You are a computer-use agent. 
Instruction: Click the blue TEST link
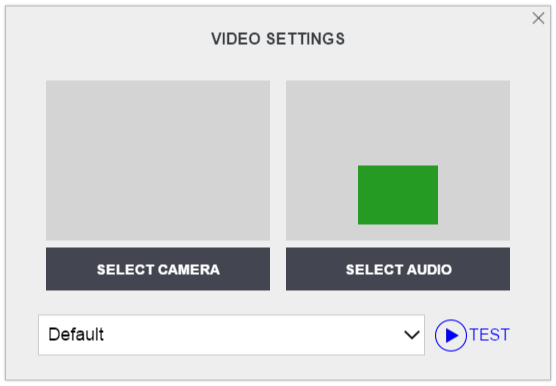coord(490,335)
